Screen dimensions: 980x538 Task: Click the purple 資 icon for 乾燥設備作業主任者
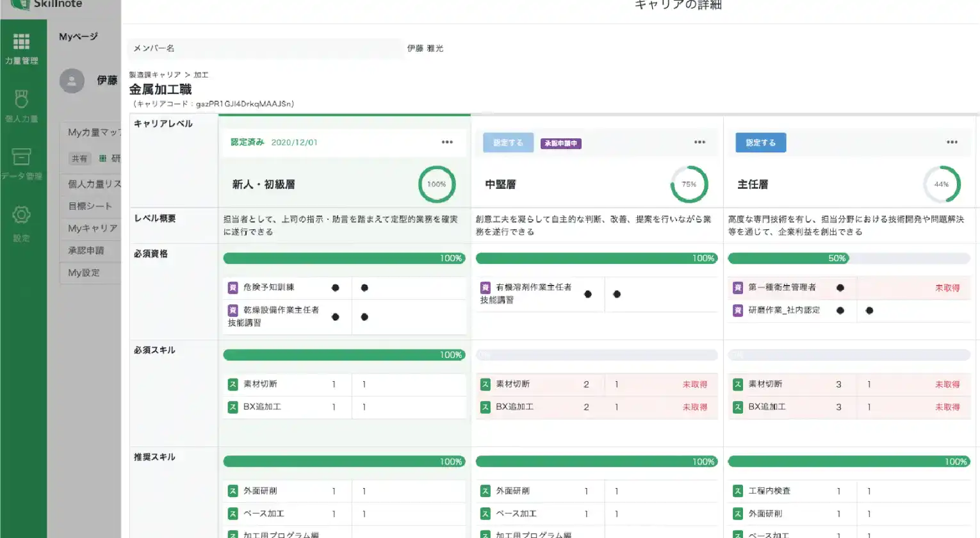[x=233, y=310]
